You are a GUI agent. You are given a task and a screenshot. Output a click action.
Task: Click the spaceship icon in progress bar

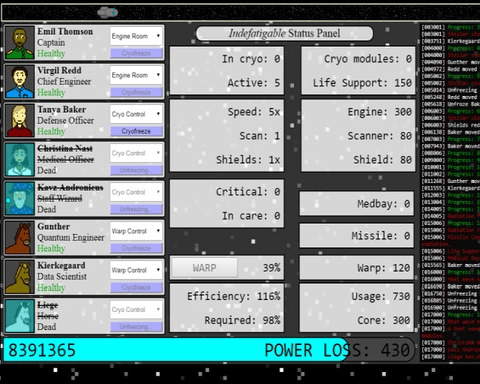click(x=108, y=13)
